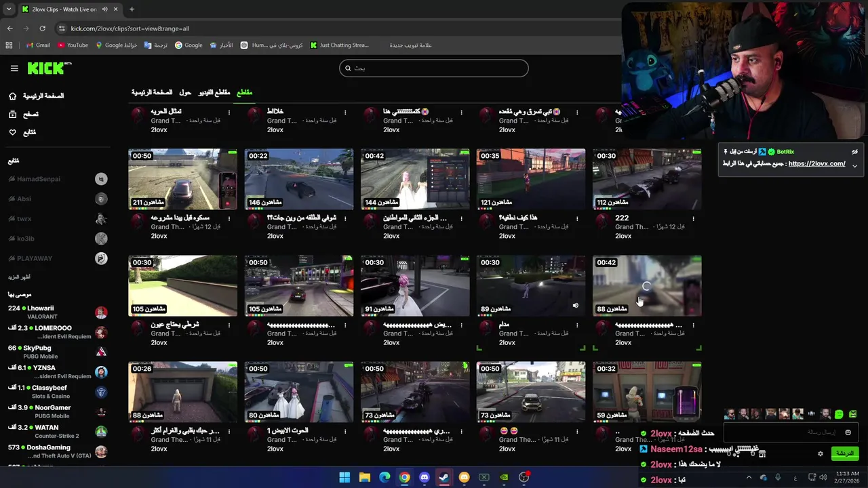Open the home icon in Kick sidebar

click(12, 96)
